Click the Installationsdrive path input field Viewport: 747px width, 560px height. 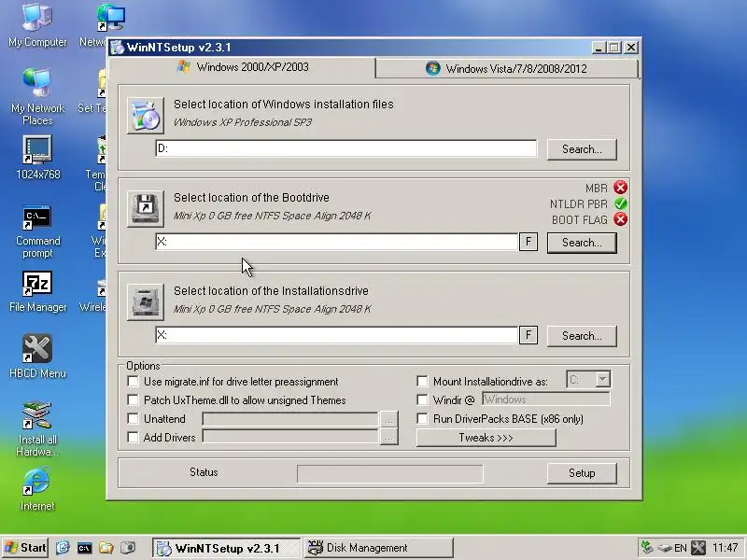(x=336, y=335)
